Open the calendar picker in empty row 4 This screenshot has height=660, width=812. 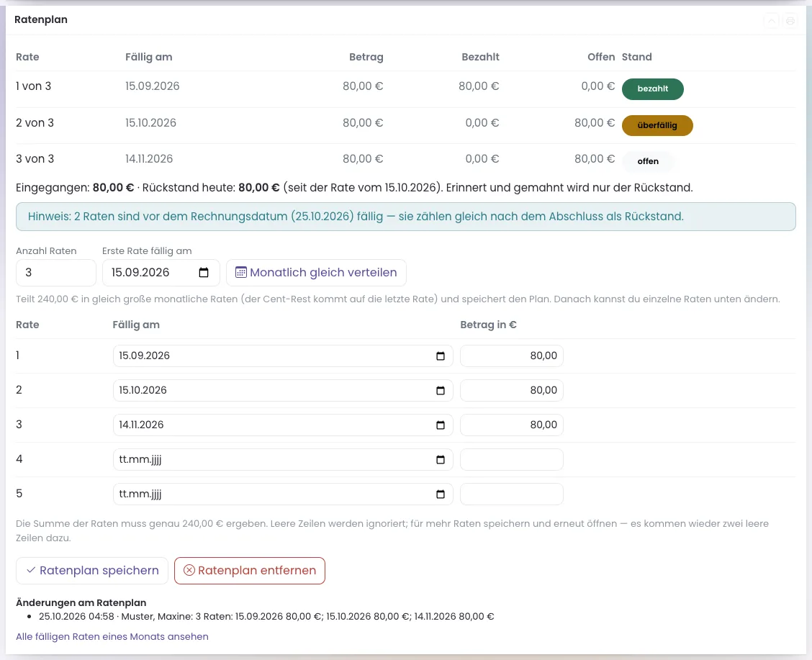pyautogui.click(x=440, y=460)
